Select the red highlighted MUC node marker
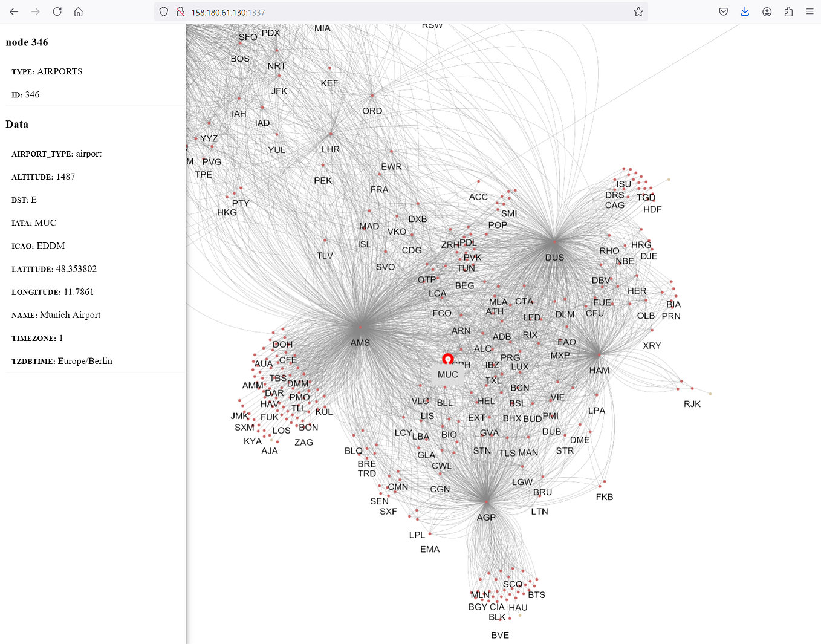 tap(448, 359)
